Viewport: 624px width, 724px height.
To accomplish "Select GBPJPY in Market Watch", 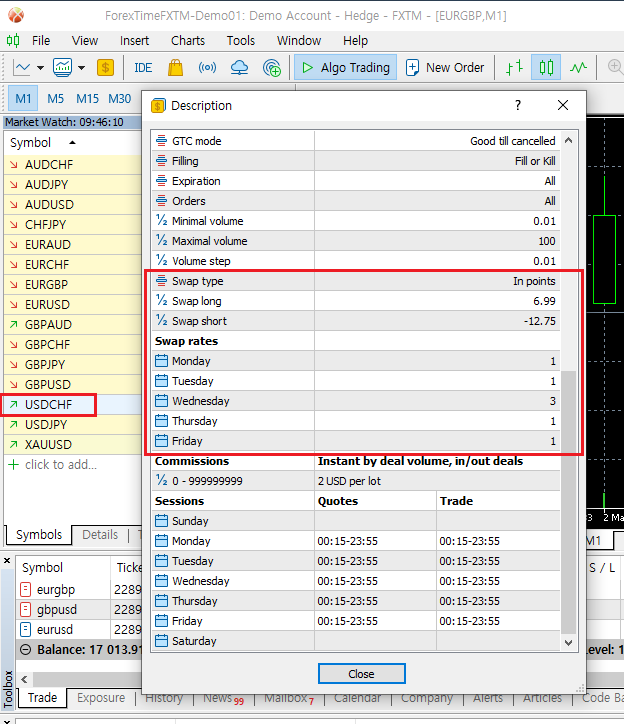I will [45, 365].
